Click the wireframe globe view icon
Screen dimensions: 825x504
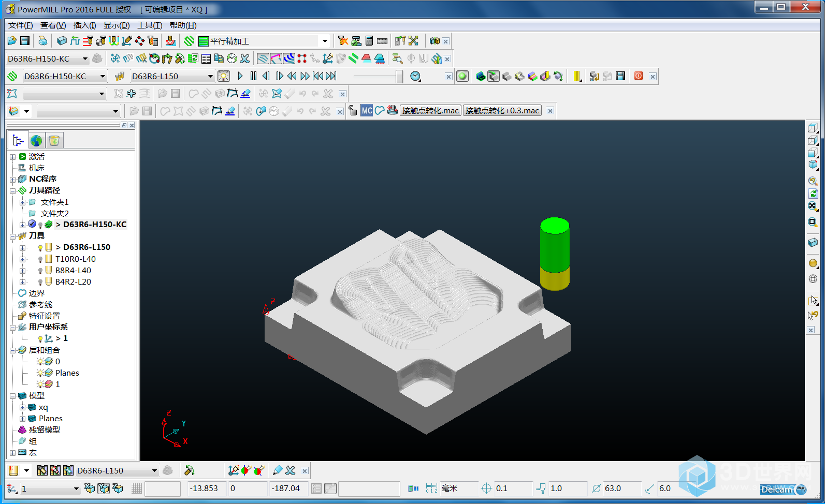tap(813, 279)
